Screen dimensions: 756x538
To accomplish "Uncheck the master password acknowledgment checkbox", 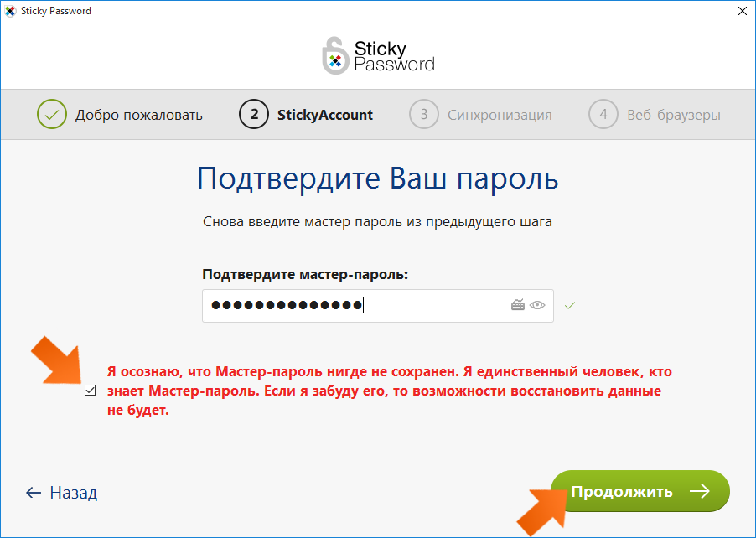I will point(91,390).
